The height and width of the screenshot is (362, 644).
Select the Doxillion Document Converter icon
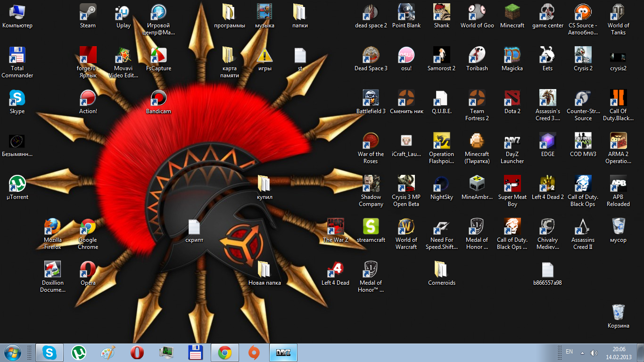[53, 277]
